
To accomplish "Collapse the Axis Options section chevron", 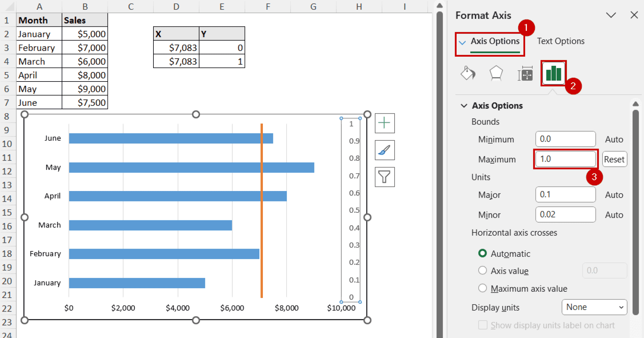I will pyautogui.click(x=464, y=105).
